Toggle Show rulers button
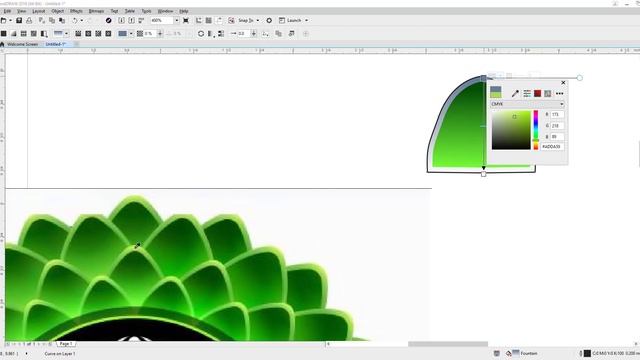The height and width of the screenshot is (360, 640). [199, 20]
